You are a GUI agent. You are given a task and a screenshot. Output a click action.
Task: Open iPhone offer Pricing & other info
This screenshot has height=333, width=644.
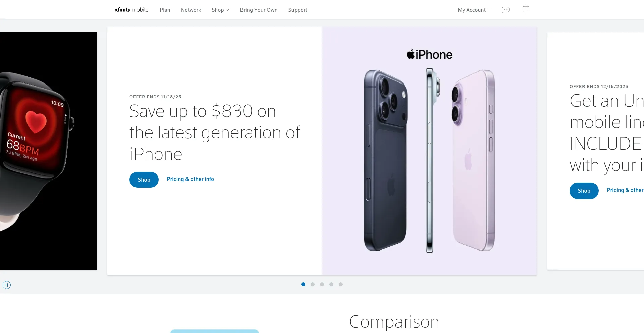click(190, 179)
